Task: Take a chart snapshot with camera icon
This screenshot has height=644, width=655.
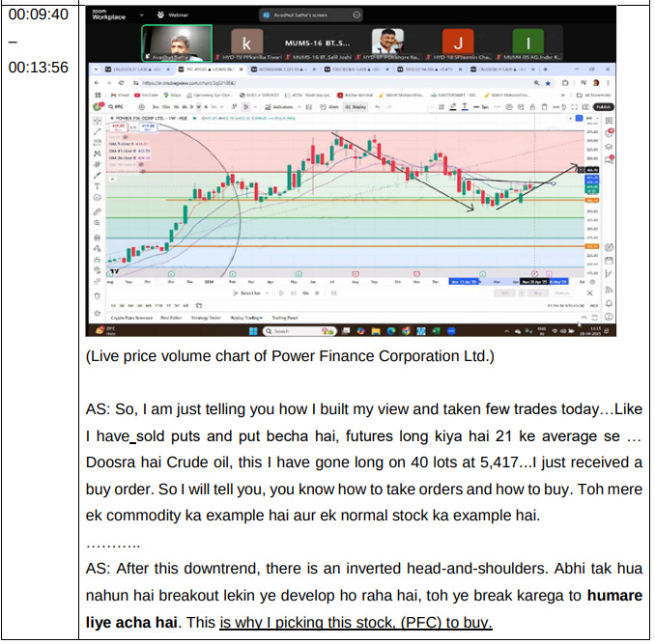Action: click(x=586, y=107)
